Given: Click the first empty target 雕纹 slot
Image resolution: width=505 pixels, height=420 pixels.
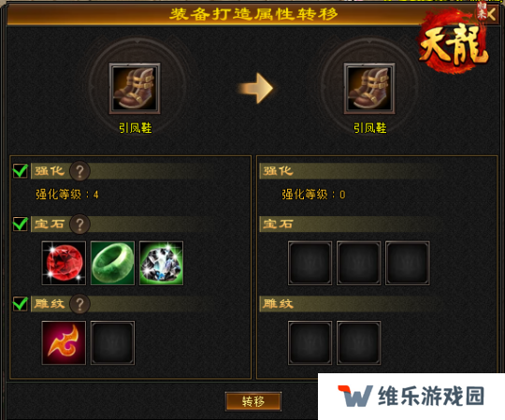Looking at the screenshot, I should click(310, 342).
